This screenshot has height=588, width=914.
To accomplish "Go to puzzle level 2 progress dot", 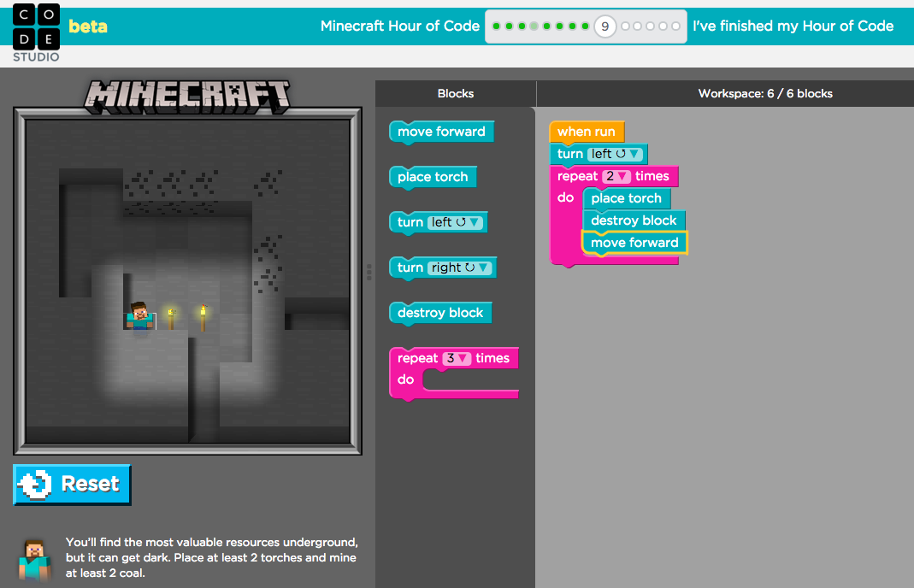I will (x=509, y=26).
